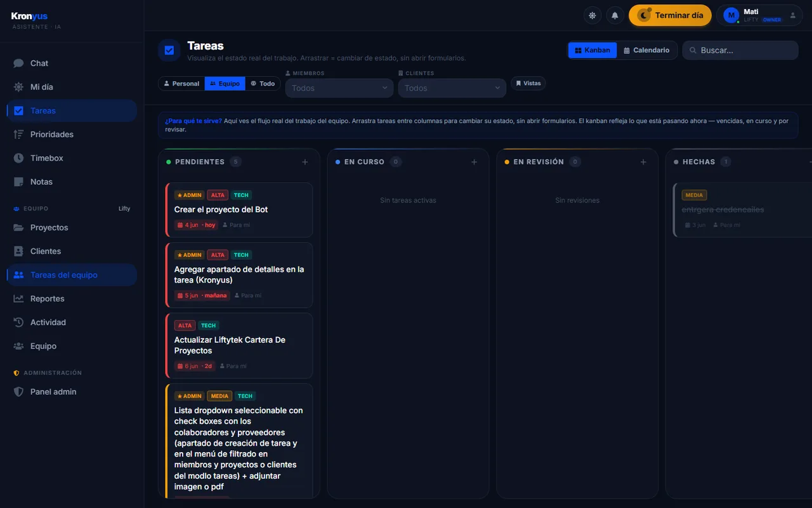Screen dimensions: 812x508
Task: Click the blue Tareas page checkbox icon
Action: tap(169, 51)
